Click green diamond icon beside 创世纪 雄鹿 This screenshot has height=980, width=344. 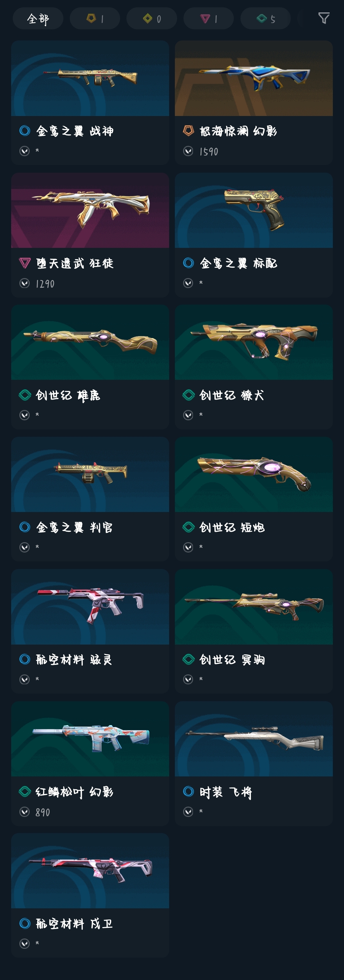click(25, 395)
